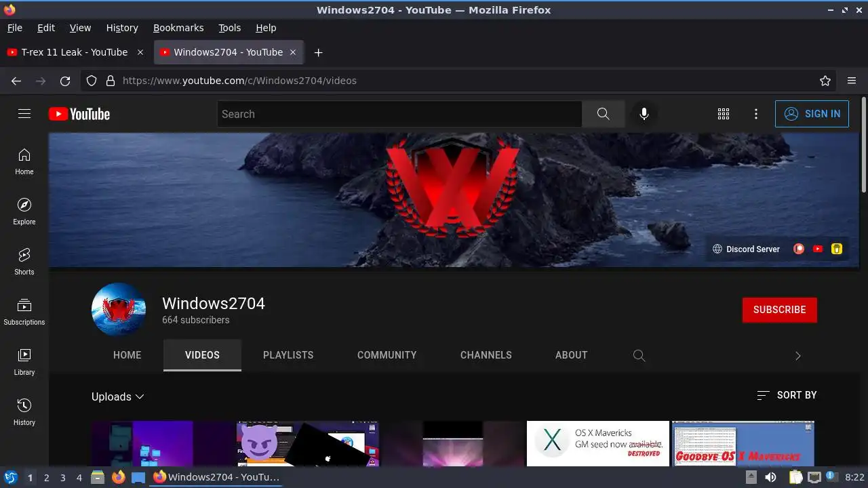868x488 pixels.
Task: Open the Firefox application hamburger menu
Action: 852,81
